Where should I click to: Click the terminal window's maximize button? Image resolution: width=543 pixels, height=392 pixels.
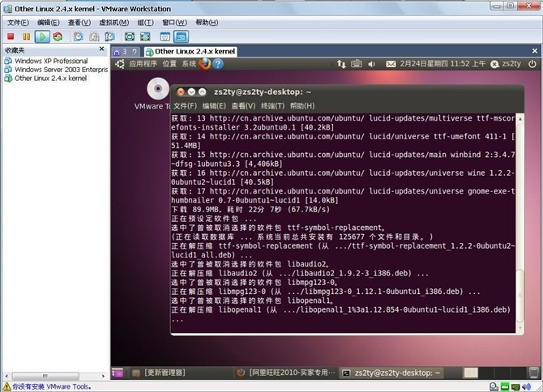click(203, 92)
